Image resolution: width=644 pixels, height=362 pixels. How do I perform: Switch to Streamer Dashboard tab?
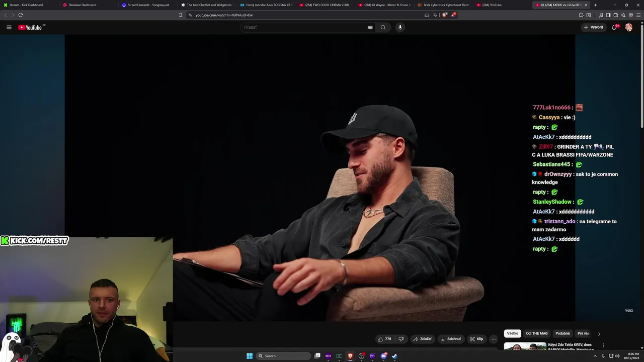click(x=89, y=5)
